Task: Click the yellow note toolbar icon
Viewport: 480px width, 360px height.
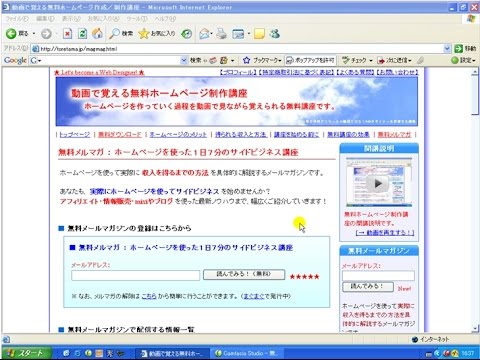Action: coord(259,33)
